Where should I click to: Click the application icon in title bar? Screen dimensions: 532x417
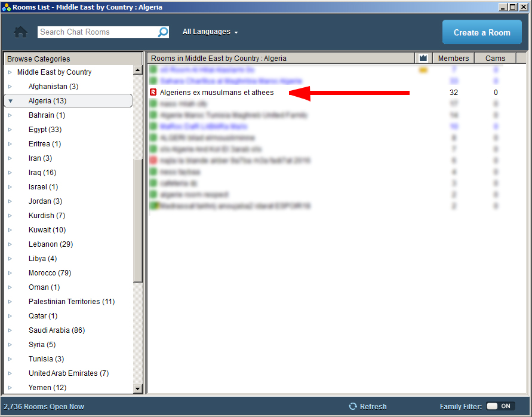pyautogui.click(x=6, y=7)
